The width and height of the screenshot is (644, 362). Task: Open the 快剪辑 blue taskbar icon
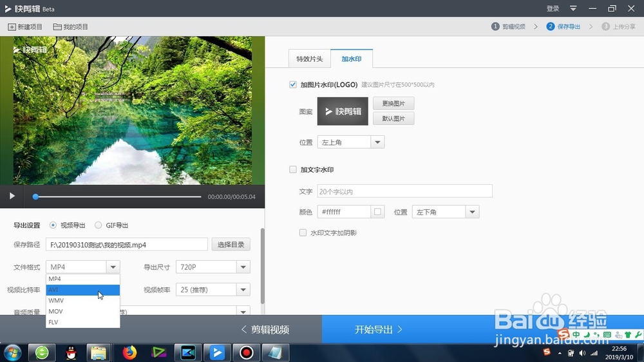click(217, 352)
